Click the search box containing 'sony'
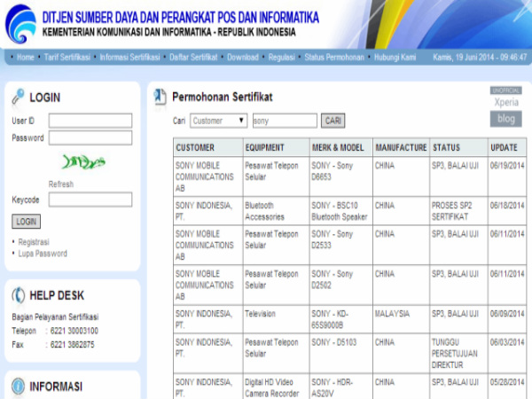The height and width of the screenshot is (399, 532). [284, 121]
